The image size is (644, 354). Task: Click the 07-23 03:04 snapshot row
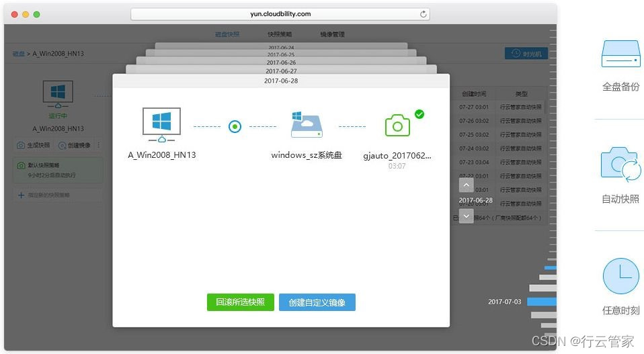click(x=499, y=163)
